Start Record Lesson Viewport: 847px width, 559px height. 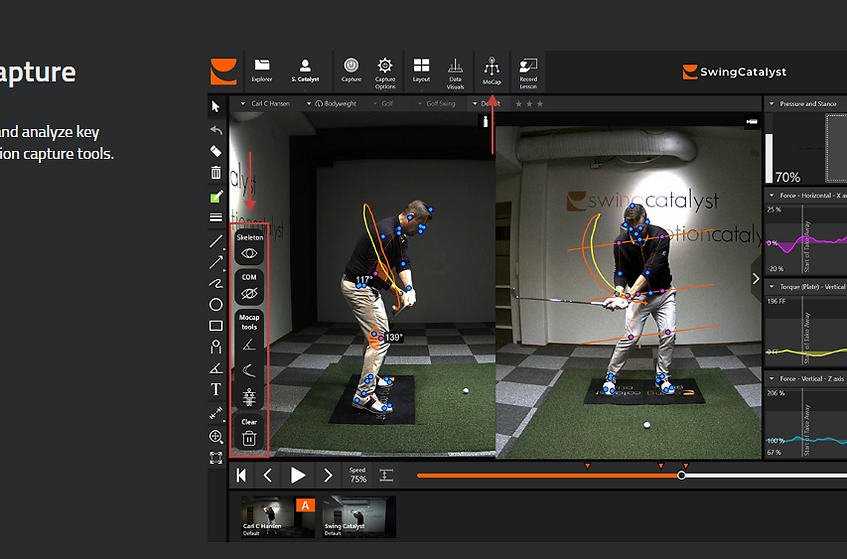pyautogui.click(x=528, y=72)
